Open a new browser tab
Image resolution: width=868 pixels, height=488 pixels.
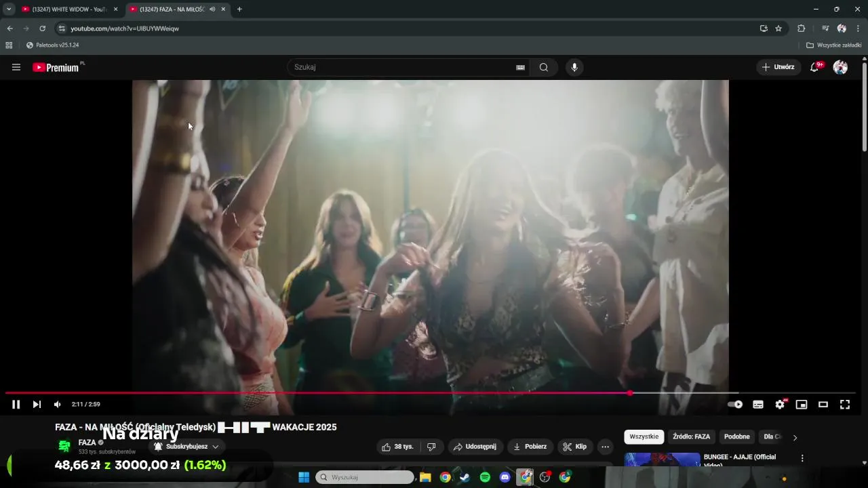pos(239,9)
